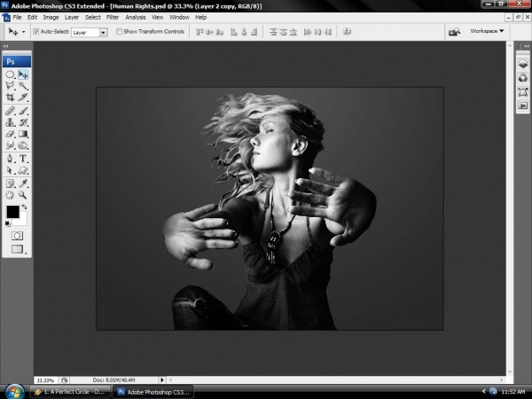Choose the Sponge tool
Viewport: 532px width, 399px height.
click(23, 145)
